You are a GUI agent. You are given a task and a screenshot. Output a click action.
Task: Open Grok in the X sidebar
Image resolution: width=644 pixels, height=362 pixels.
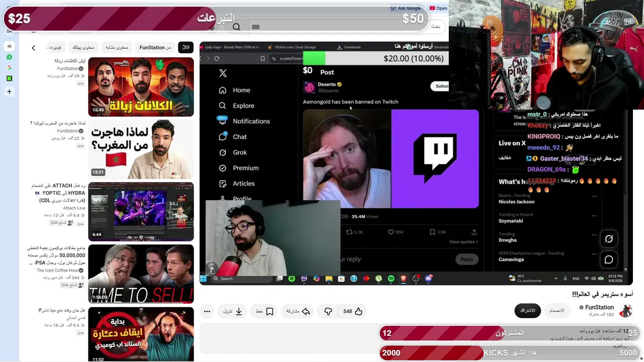tap(233, 152)
